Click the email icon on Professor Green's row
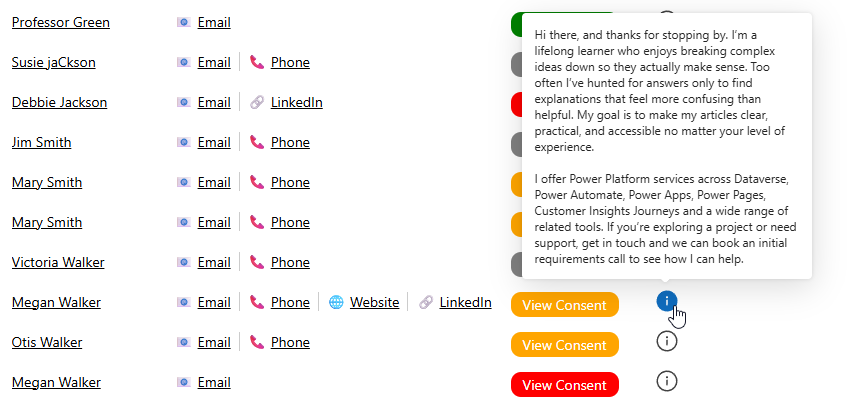 [x=184, y=22]
